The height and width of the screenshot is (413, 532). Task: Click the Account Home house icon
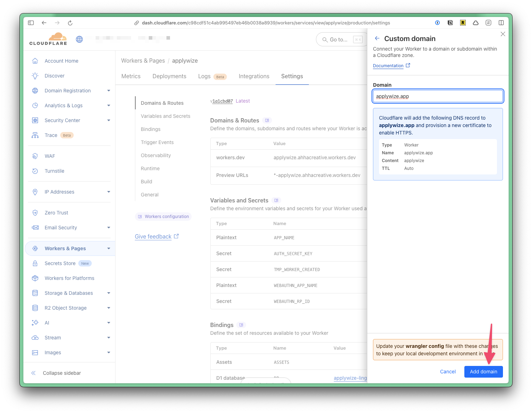click(35, 61)
